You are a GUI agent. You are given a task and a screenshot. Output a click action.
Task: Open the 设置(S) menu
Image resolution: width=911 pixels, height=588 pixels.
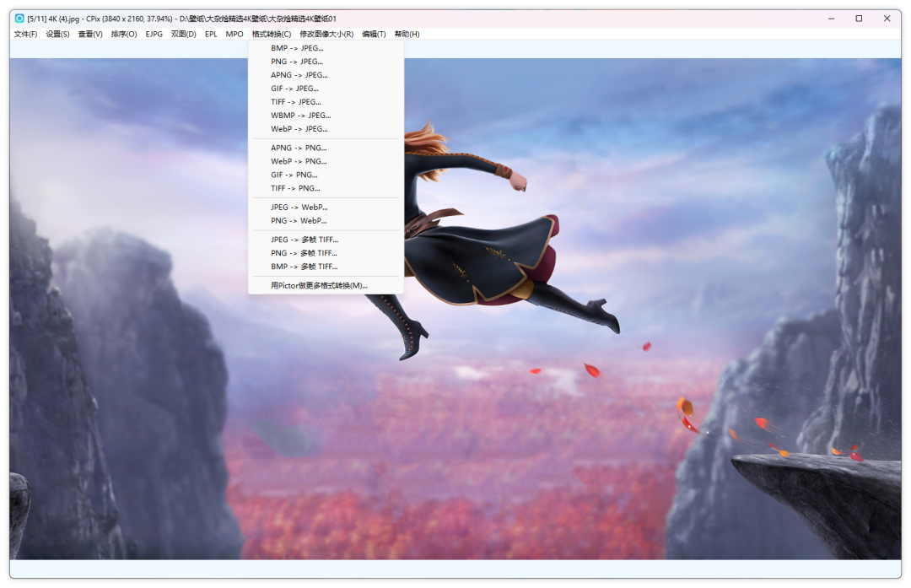(x=57, y=35)
